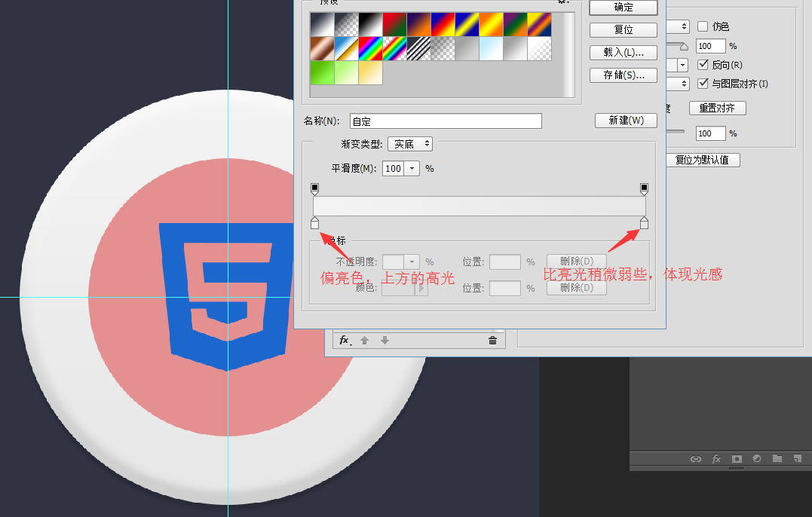Choose the orange-yellow-orange gradient preset
Screen dimensions: 812x517
pyautogui.click(x=491, y=24)
